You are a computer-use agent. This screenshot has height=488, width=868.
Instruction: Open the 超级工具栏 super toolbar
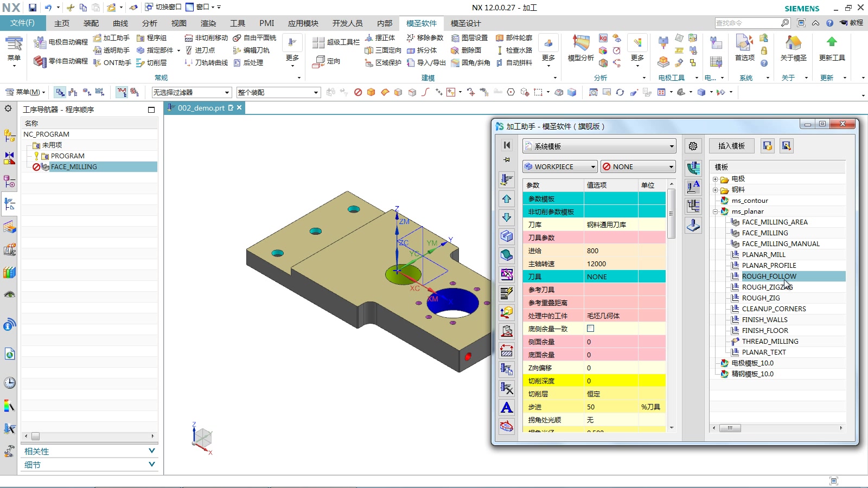click(336, 42)
